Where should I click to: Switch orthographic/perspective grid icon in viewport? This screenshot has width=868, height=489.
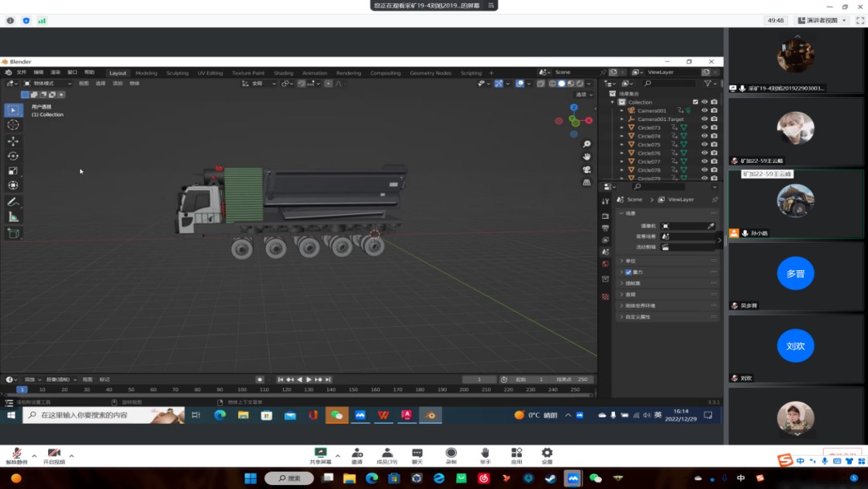[x=586, y=182]
